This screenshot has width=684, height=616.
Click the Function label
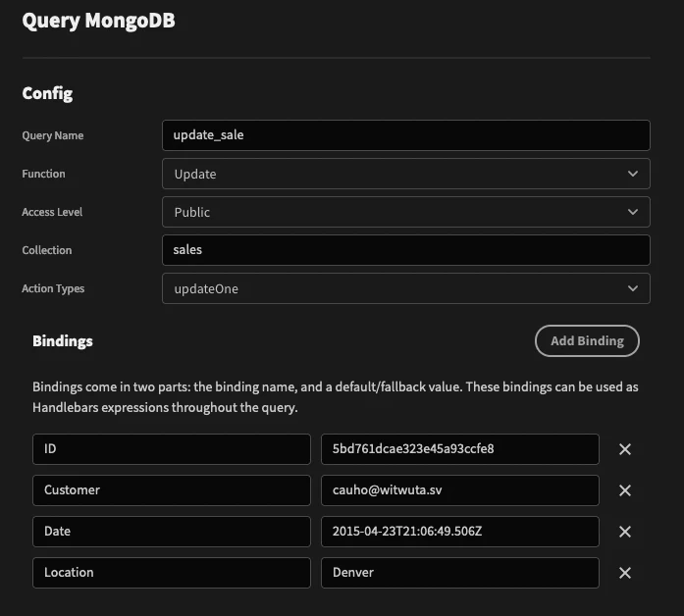[x=43, y=174]
